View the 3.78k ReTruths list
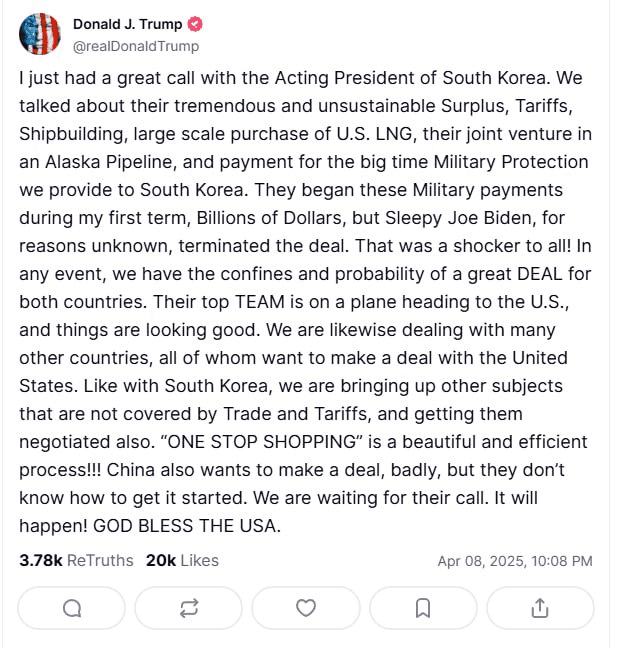Screen dimensions: 618x648 [76, 561]
